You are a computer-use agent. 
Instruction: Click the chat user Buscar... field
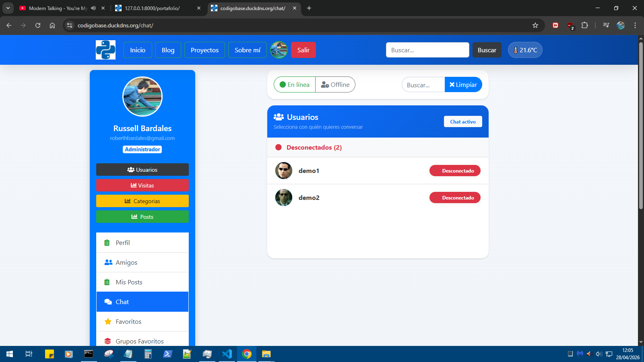point(423,84)
